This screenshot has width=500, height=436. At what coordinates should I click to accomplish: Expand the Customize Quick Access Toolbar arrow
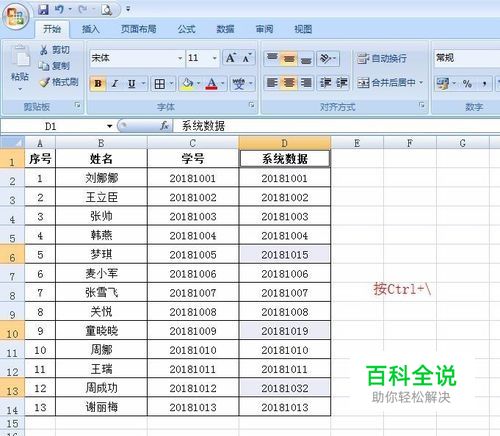click(x=128, y=10)
